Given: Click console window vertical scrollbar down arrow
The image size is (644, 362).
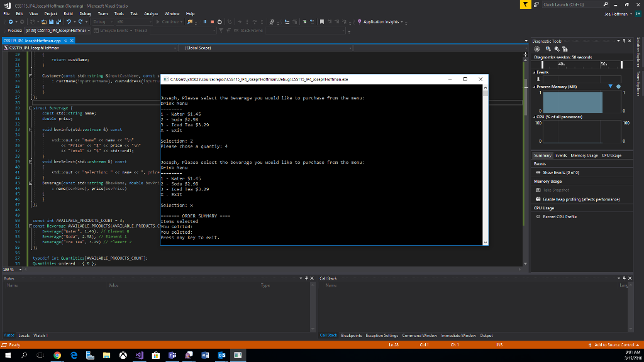Looking at the screenshot, I should click(x=485, y=243).
